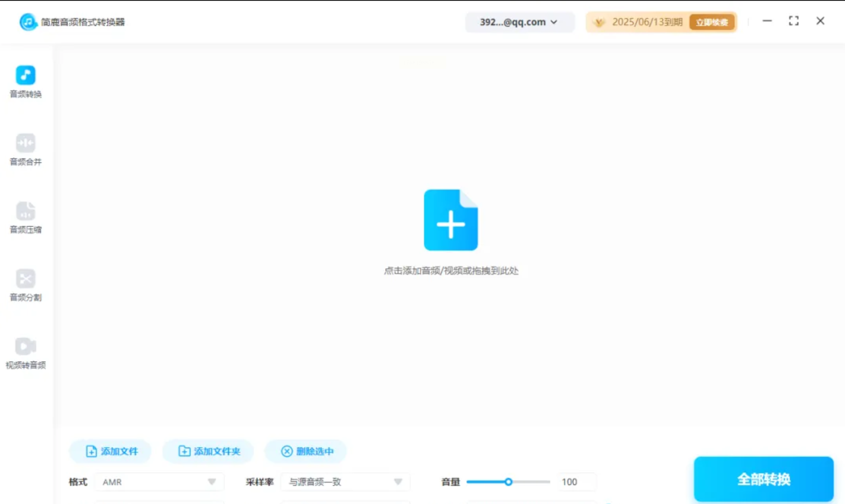Viewport: 845px width, 504px height.
Task: Expand the 采样率 sample rate dropdown
Action: pos(345,482)
